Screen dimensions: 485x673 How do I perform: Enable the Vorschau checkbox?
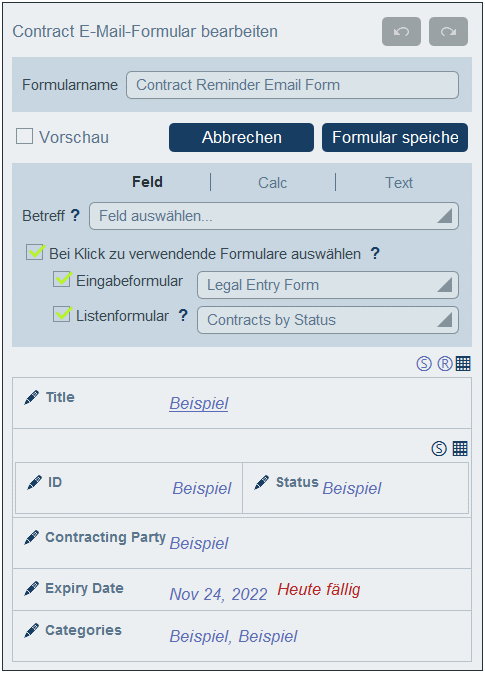tap(24, 136)
